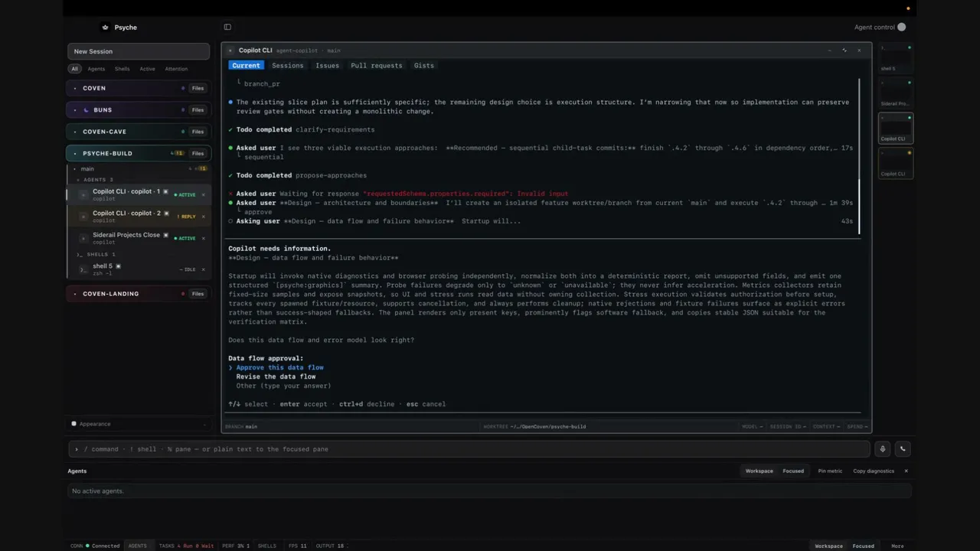The height and width of the screenshot is (551, 980).
Task: Click the command input field
Action: tap(469, 449)
